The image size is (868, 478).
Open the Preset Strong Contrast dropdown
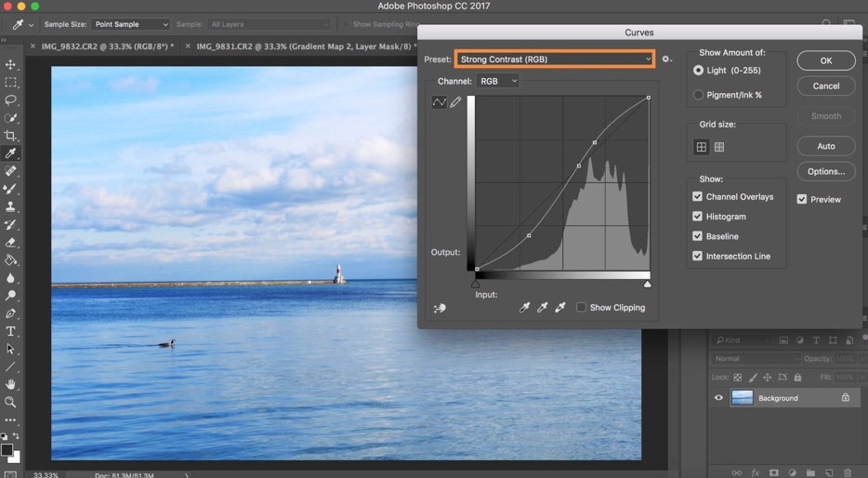click(x=555, y=59)
